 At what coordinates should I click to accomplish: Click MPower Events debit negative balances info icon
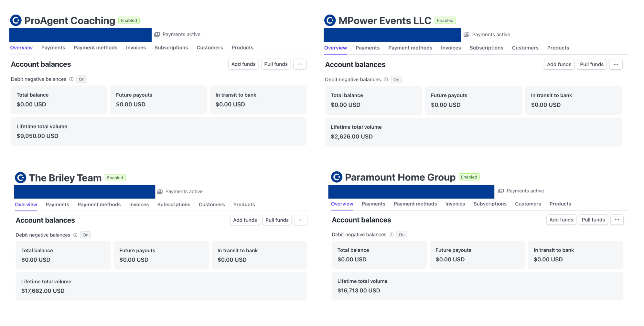(386, 80)
